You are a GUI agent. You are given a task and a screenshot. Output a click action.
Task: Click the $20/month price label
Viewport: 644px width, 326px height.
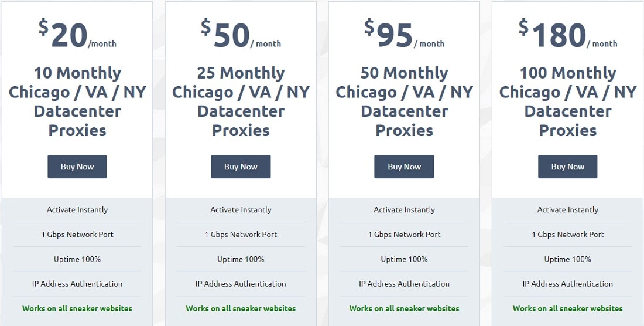tap(77, 33)
